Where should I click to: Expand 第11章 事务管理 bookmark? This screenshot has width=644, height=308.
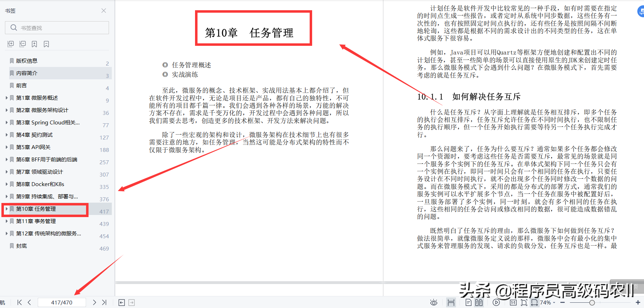6,221
